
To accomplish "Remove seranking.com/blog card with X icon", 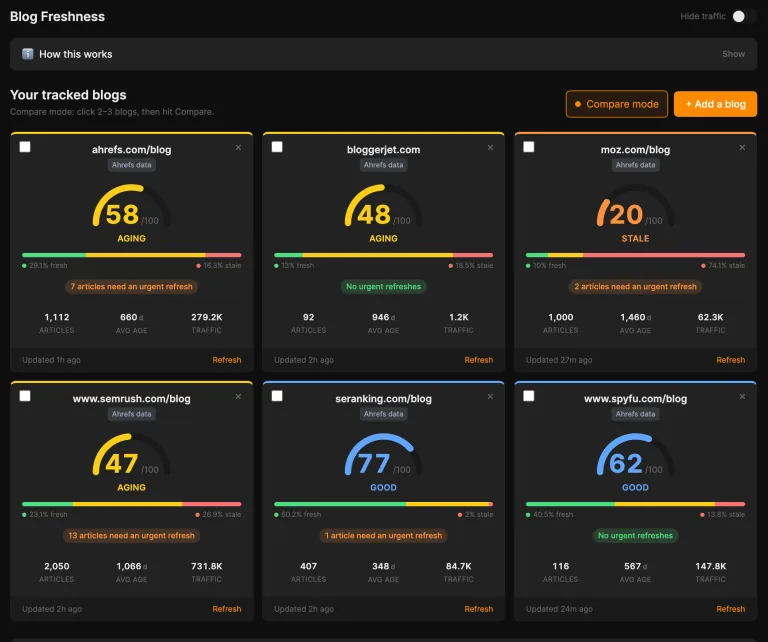I will coord(490,396).
